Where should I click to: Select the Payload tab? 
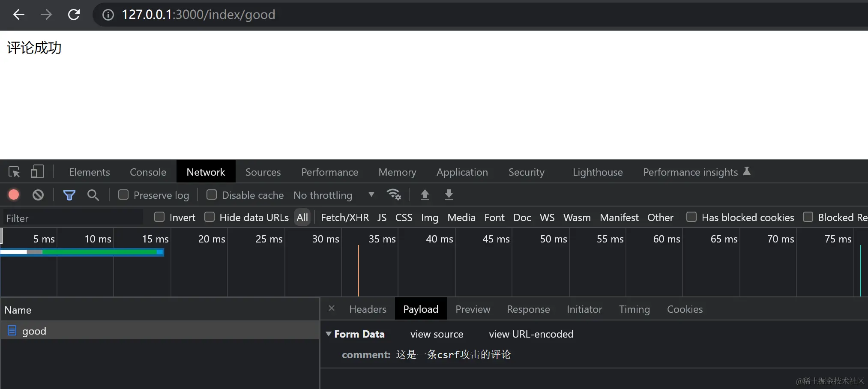pyautogui.click(x=421, y=309)
